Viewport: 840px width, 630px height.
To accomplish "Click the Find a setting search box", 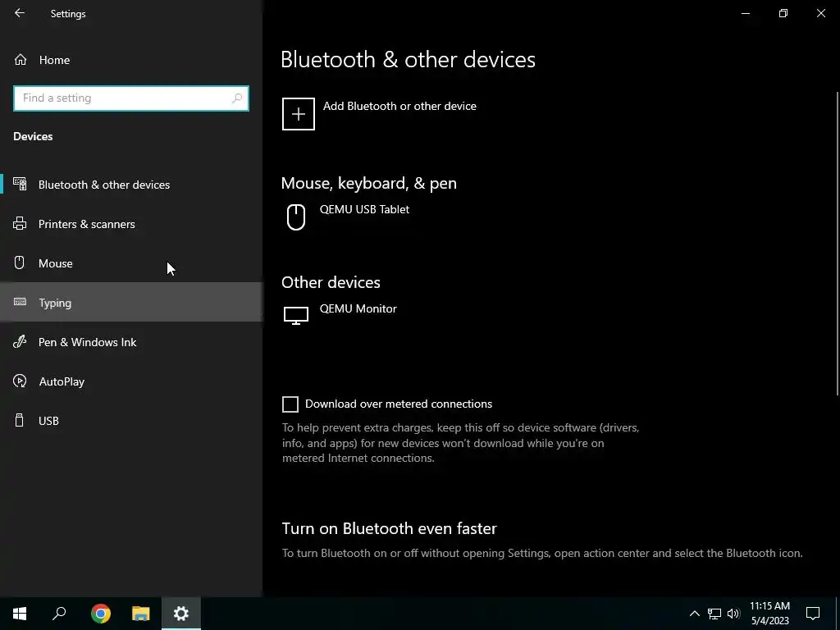I will (x=131, y=98).
